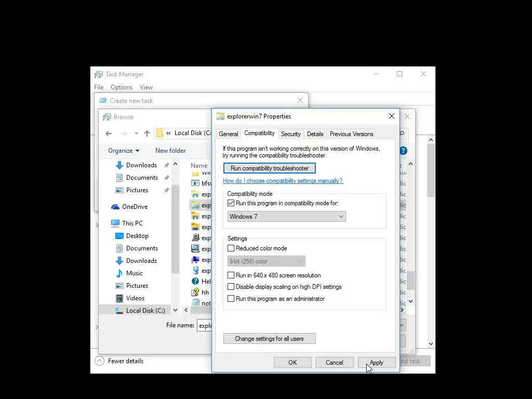Click Task Manager vertical scroll down arrow

pos(431,344)
